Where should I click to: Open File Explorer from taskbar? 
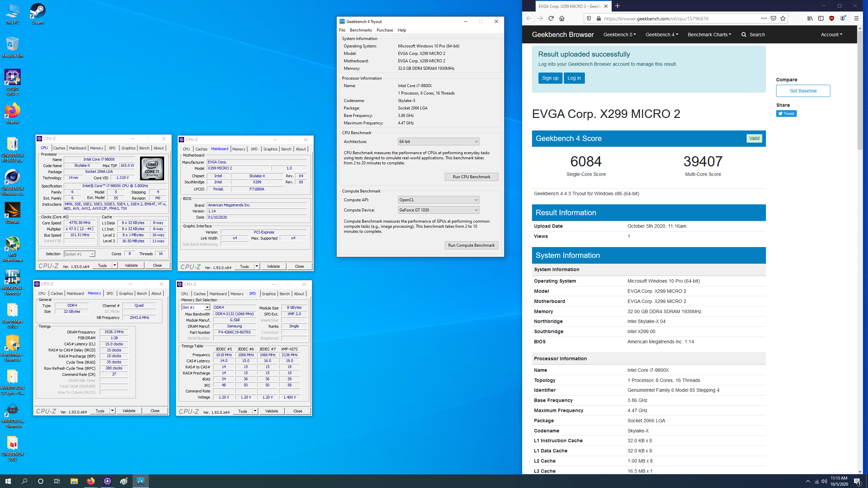[74, 481]
